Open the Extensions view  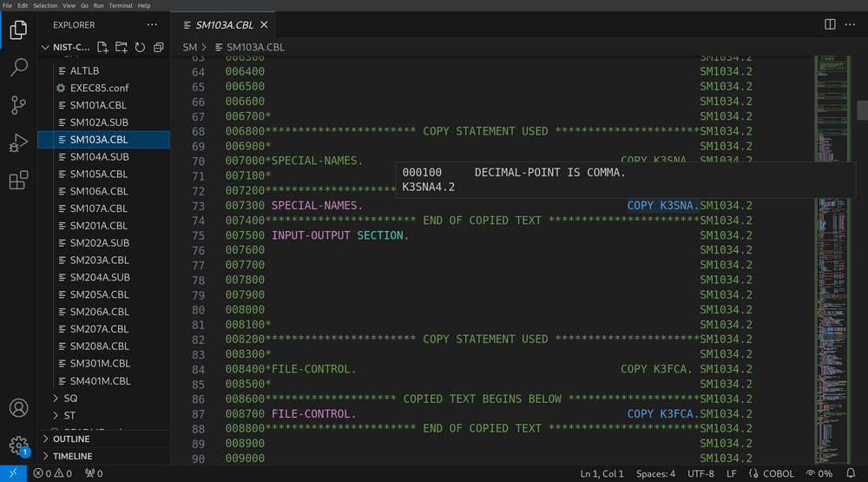(18, 180)
